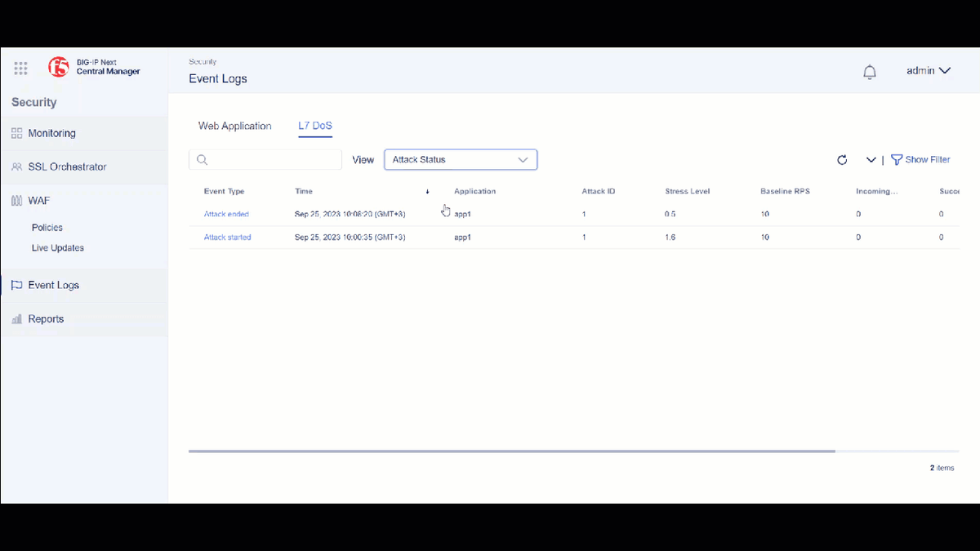Open the Attack ended event link
980x551 pixels.
pyautogui.click(x=226, y=214)
